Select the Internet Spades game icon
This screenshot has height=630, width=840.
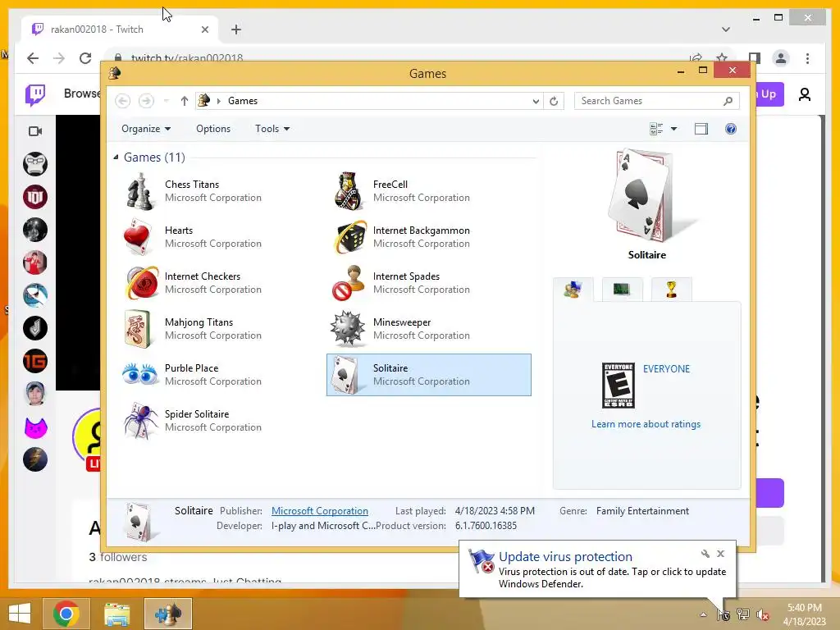point(348,282)
